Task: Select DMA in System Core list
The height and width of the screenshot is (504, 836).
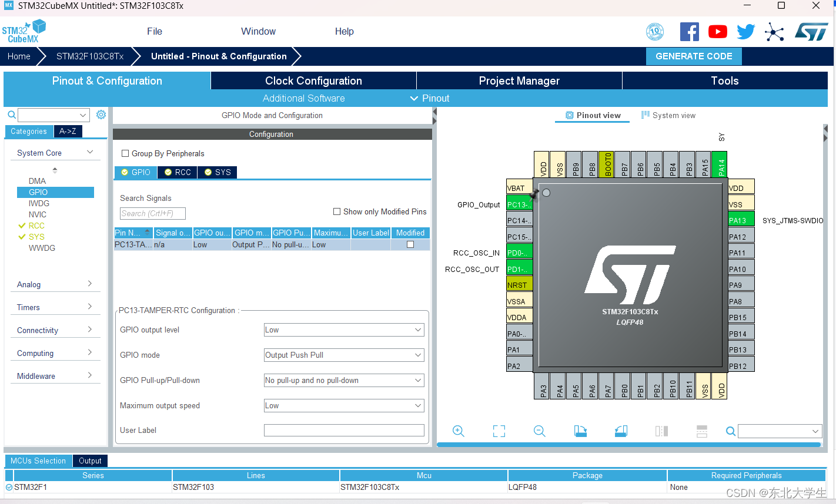Action: [x=37, y=181]
